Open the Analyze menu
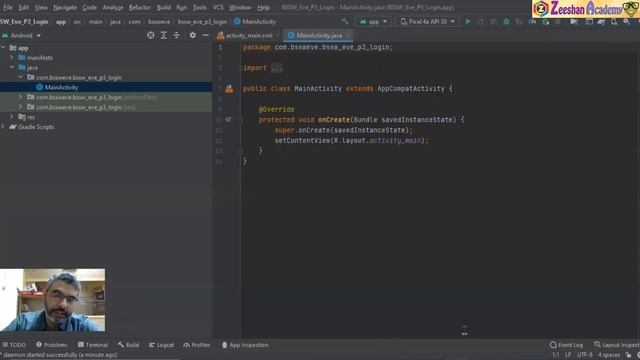This screenshot has width=640, height=360. pyautogui.click(x=113, y=7)
